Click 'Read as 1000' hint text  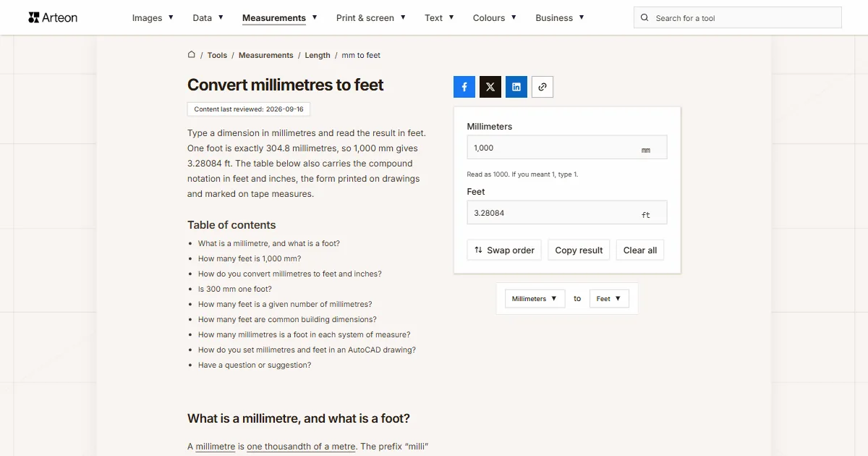pyautogui.click(x=522, y=174)
